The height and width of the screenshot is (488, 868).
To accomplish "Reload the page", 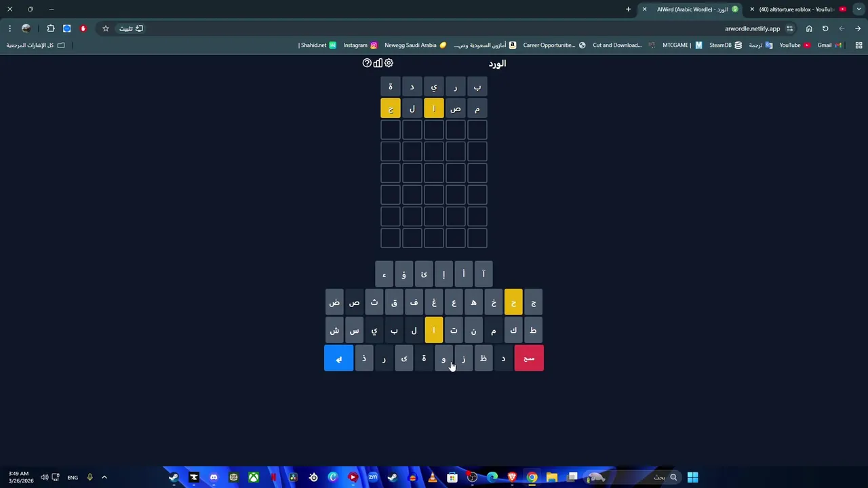I will (x=825, y=28).
